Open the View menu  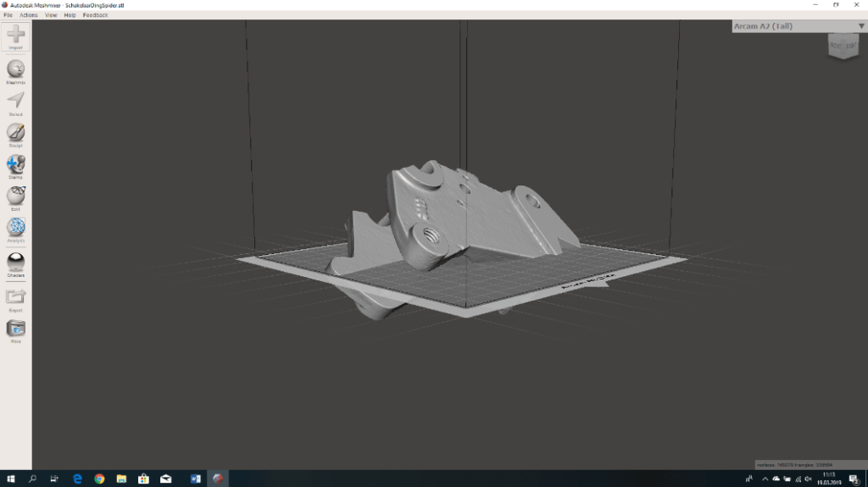click(51, 15)
